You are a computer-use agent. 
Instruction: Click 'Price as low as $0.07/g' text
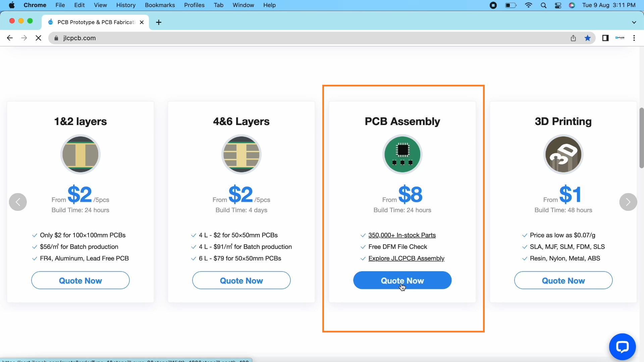562,235
